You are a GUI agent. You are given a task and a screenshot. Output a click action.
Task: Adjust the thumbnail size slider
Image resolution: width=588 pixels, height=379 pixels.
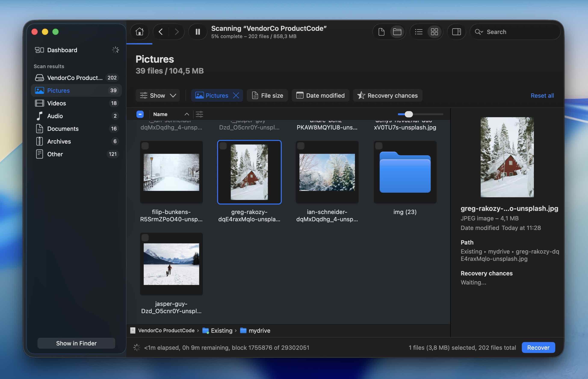409,114
